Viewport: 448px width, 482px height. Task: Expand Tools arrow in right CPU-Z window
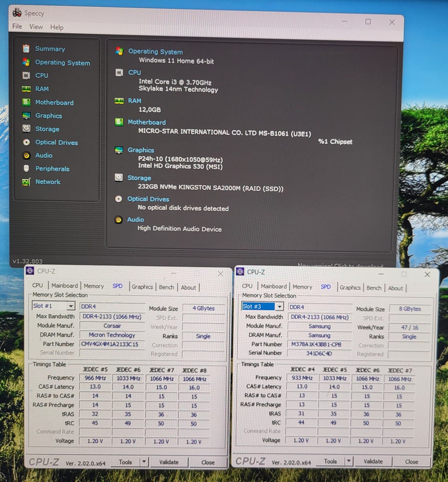coord(349,461)
